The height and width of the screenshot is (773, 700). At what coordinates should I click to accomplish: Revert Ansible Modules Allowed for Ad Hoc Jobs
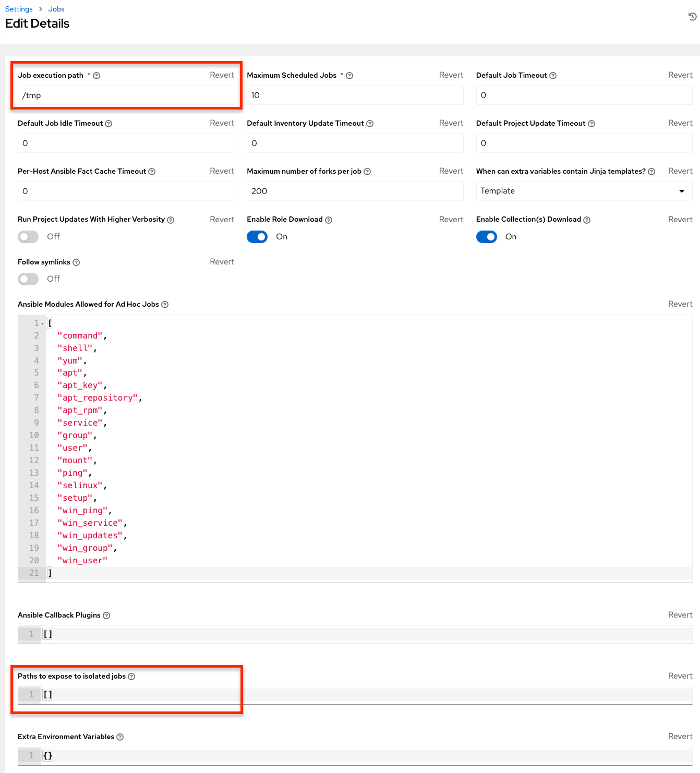click(680, 304)
